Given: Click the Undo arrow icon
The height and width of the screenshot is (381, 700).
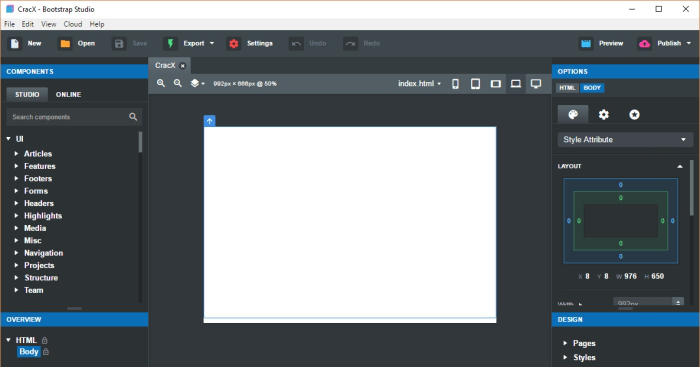Looking at the screenshot, I should coord(296,43).
